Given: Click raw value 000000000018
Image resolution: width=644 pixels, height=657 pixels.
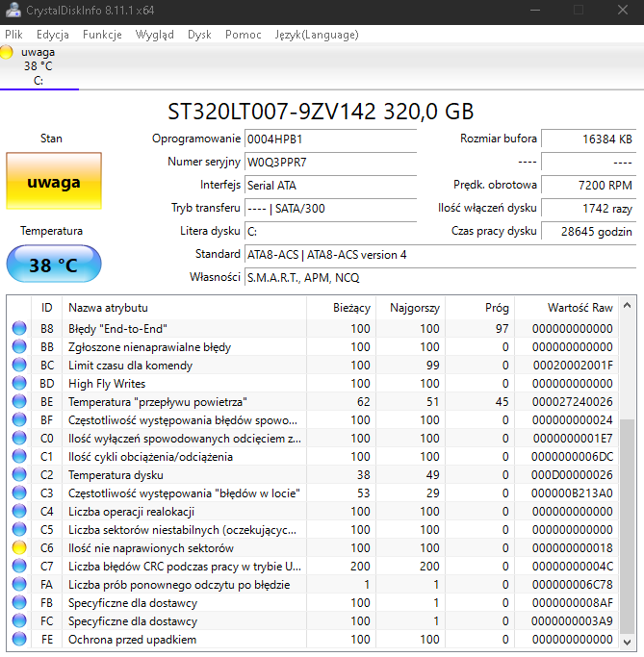Looking at the screenshot, I should point(573,547).
